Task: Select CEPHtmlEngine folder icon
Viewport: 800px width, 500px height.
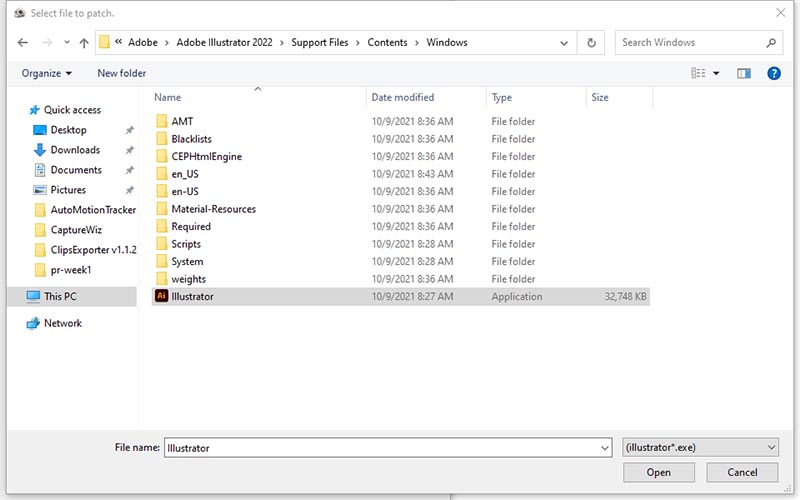Action: [162, 156]
